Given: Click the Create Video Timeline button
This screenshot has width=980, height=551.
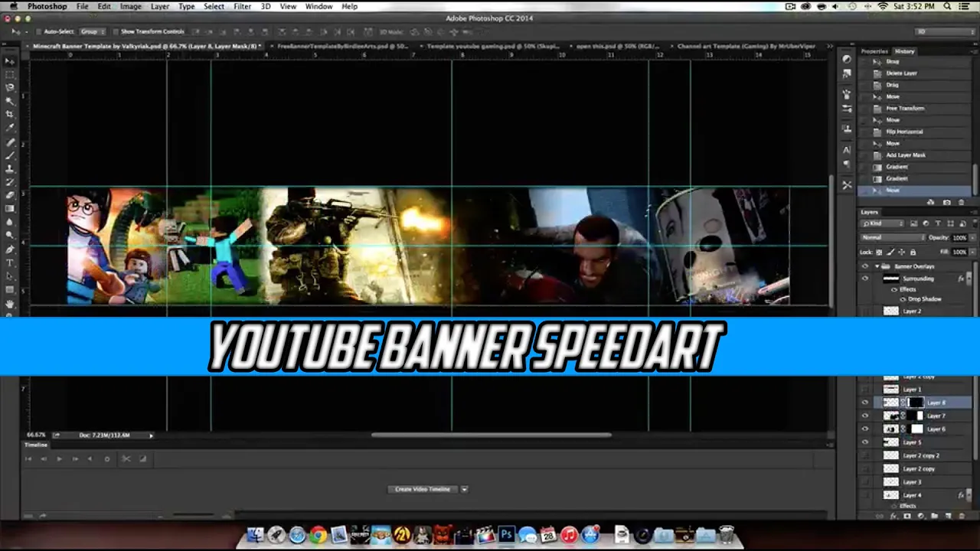Looking at the screenshot, I should (423, 489).
